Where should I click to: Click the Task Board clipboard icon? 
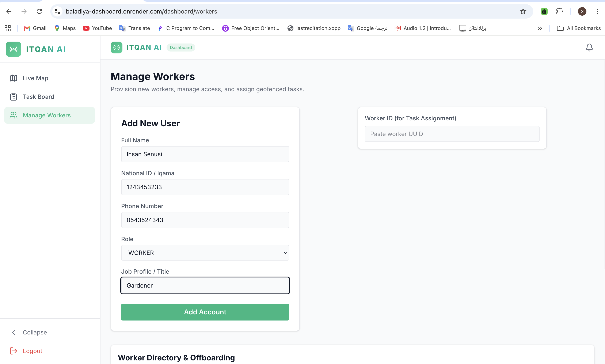coord(14,97)
